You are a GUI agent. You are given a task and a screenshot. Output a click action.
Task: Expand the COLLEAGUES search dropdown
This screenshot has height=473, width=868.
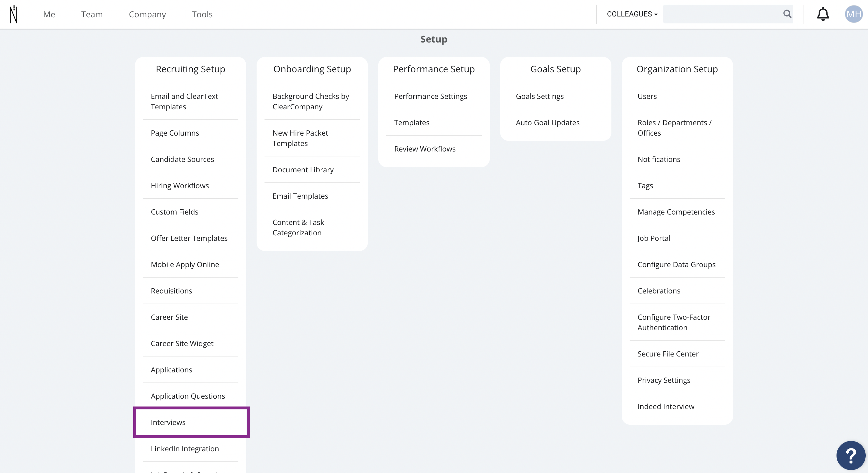632,14
